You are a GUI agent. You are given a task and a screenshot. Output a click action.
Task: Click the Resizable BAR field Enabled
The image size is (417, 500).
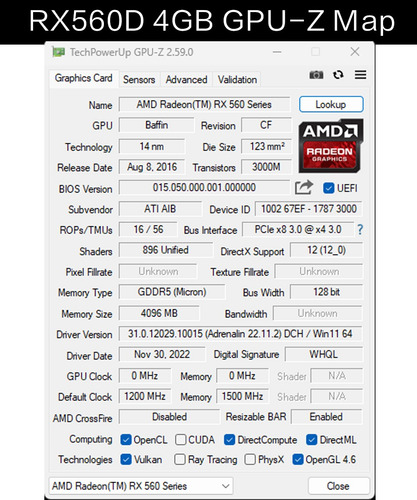pos(327,417)
